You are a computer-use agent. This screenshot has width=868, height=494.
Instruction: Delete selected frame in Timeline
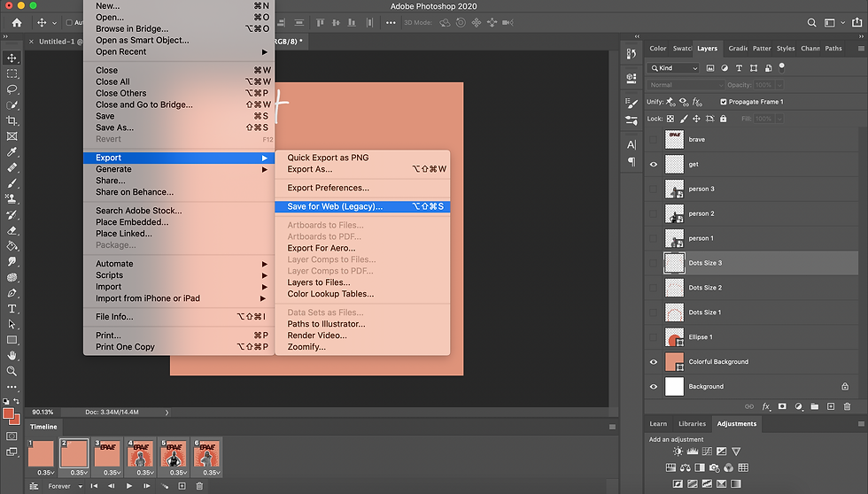pyautogui.click(x=199, y=486)
